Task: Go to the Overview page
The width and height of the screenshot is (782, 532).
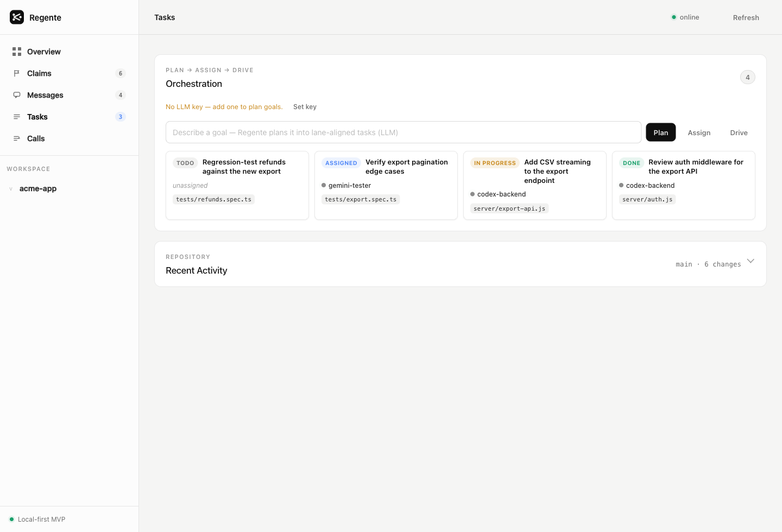Action: click(x=69, y=52)
